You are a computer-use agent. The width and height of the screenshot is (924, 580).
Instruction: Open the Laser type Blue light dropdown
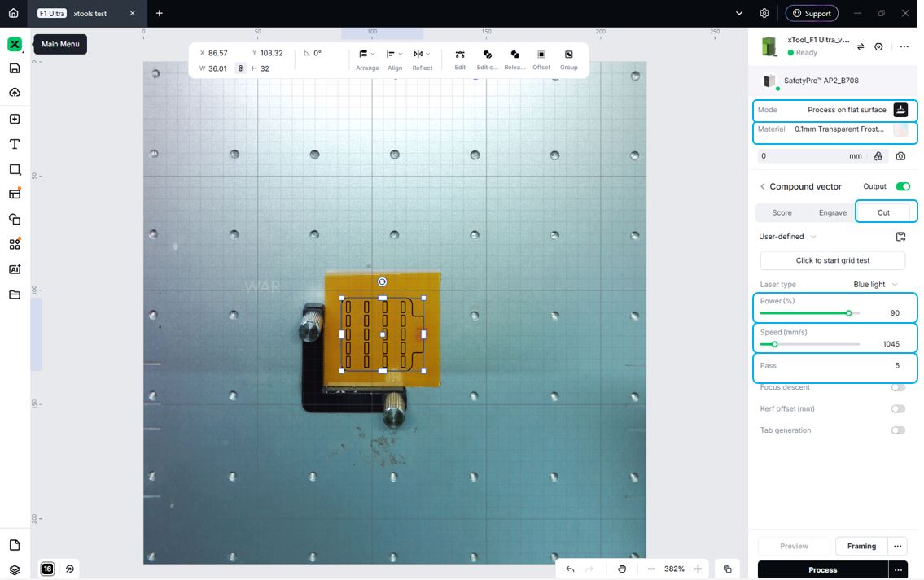point(875,285)
